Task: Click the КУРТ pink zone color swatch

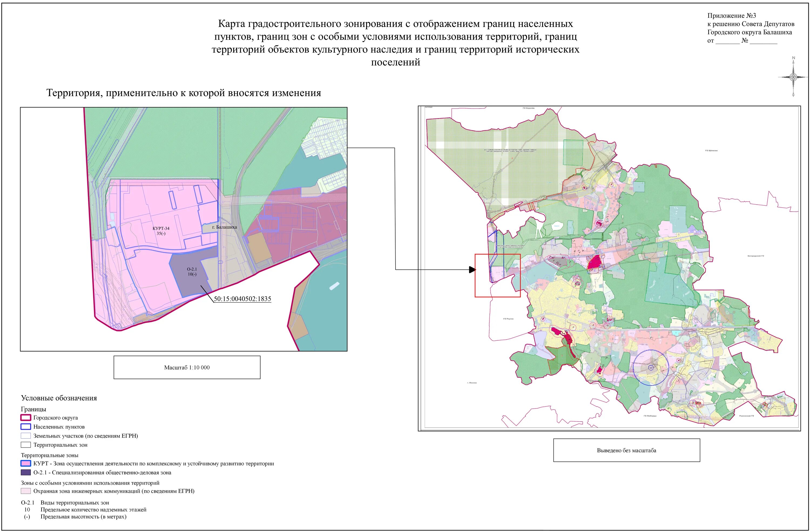Action: point(26,463)
